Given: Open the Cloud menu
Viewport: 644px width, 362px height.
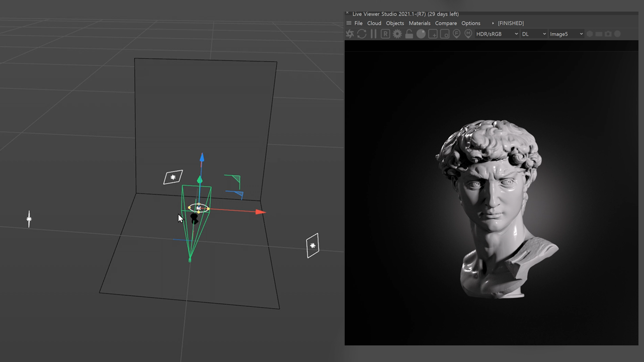Looking at the screenshot, I should point(374,23).
